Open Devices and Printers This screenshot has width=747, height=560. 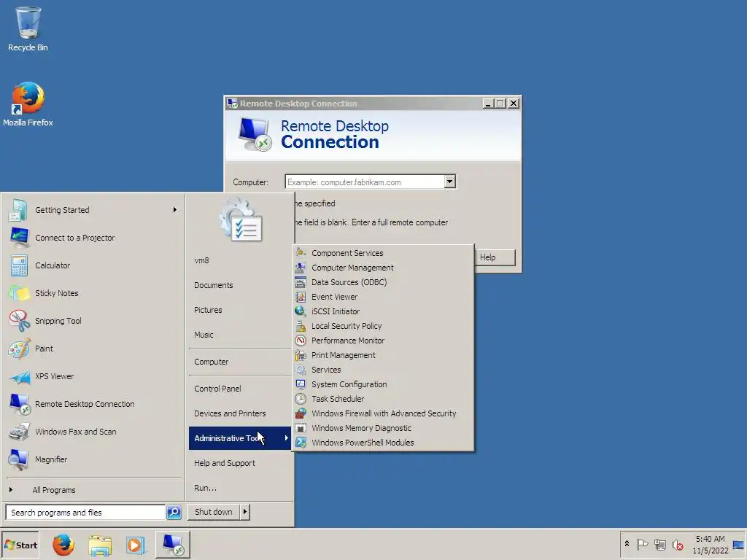tap(230, 413)
